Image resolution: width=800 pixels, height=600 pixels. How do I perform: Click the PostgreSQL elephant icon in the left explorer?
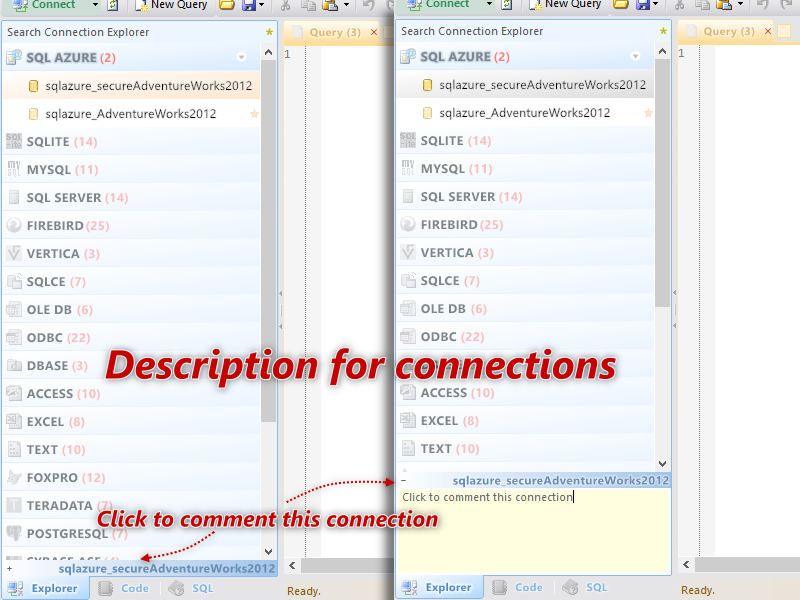(14, 533)
